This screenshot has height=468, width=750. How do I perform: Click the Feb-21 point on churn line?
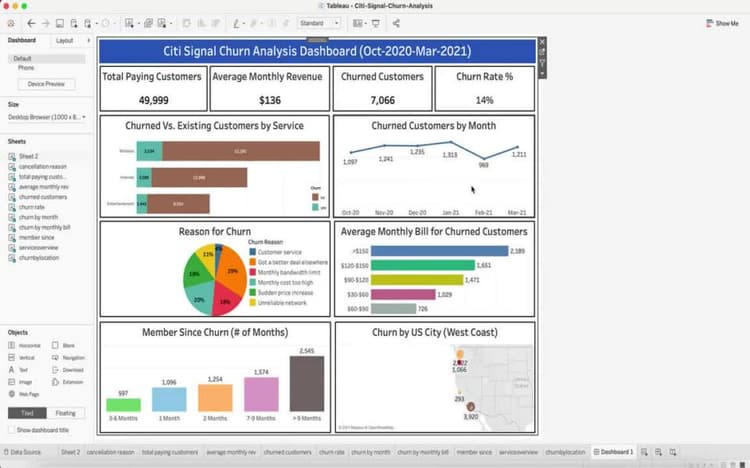484,158
